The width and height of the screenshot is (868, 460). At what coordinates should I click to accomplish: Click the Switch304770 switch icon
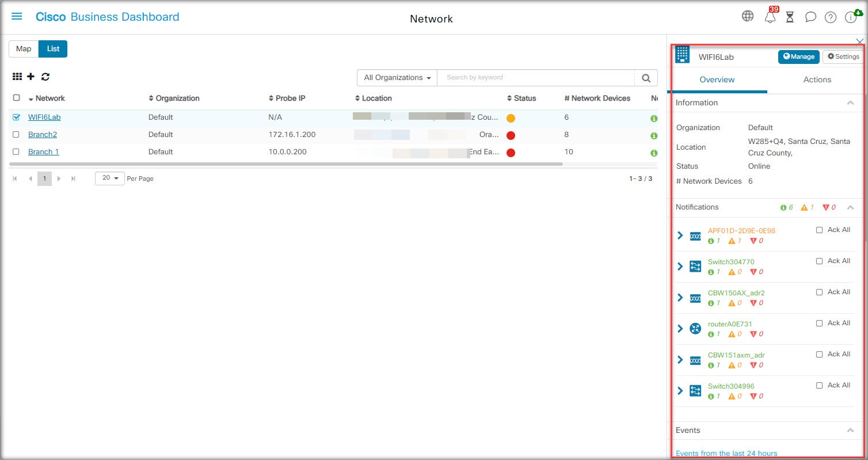[695, 267]
